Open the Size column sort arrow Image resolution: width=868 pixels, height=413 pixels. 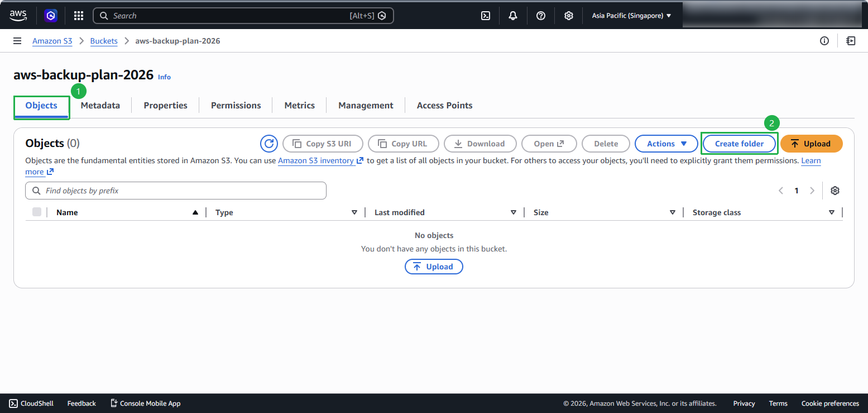(673, 212)
